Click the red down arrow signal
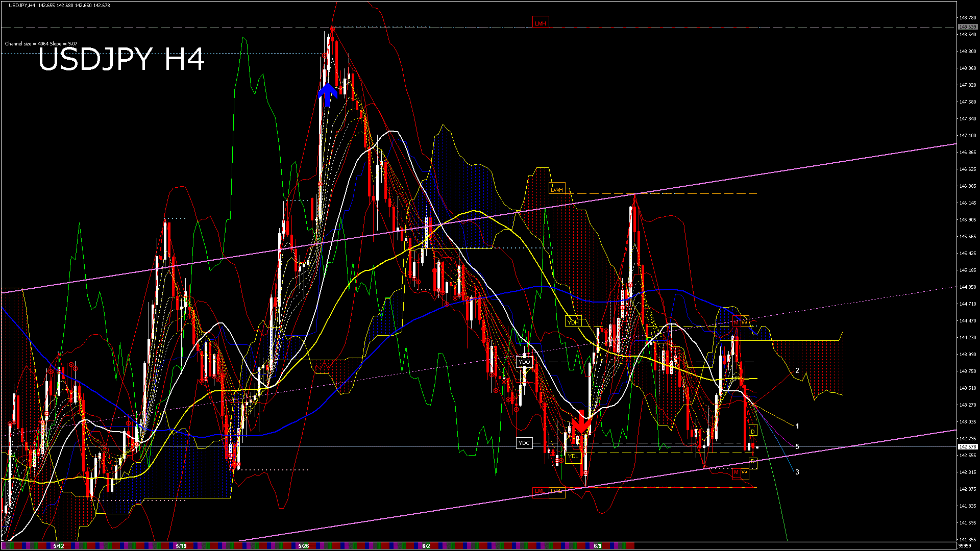This screenshot has width=980, height=551. (x=581, y=423)
